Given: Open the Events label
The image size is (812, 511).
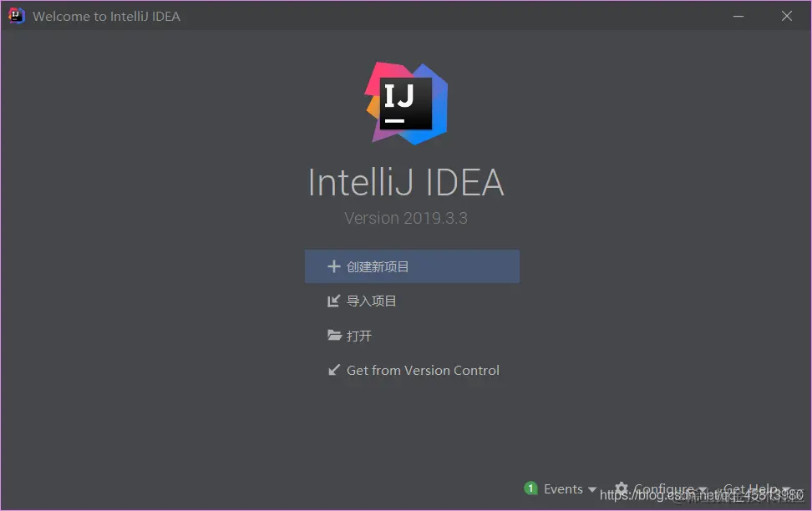Looking at the screenshot, I should 563,488.
